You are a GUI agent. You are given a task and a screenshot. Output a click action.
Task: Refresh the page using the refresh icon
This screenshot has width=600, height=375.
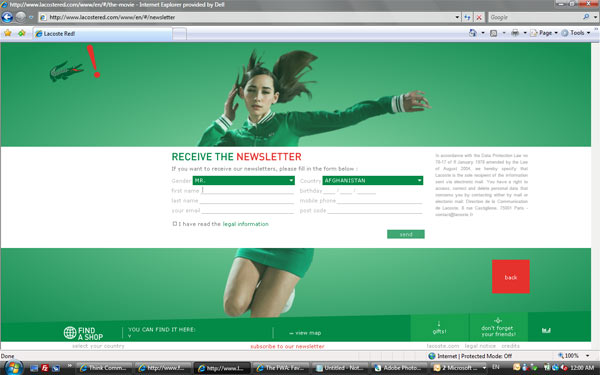coord(467,17)
